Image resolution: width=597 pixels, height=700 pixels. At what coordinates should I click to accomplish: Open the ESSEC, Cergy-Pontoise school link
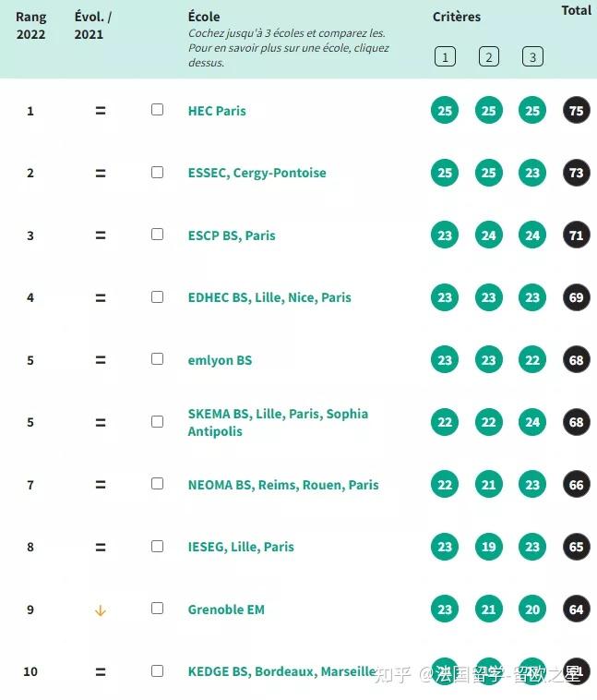(x=257, y=173)
